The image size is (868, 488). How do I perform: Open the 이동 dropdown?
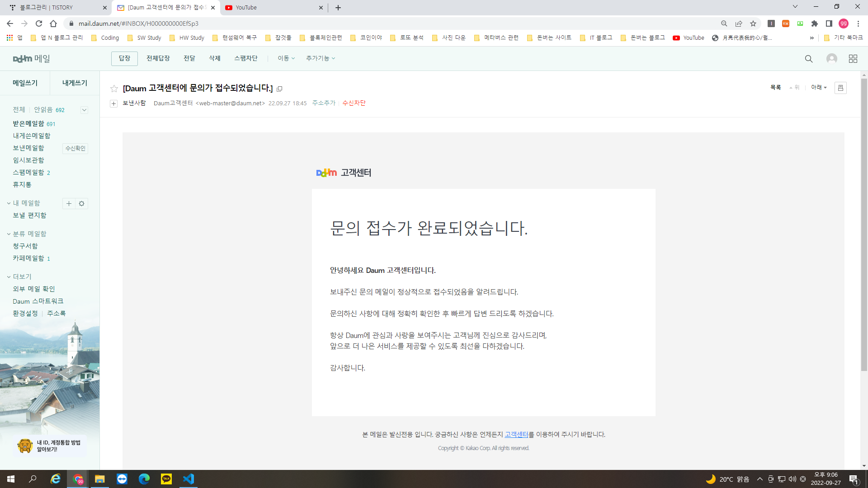click(286, 58)
